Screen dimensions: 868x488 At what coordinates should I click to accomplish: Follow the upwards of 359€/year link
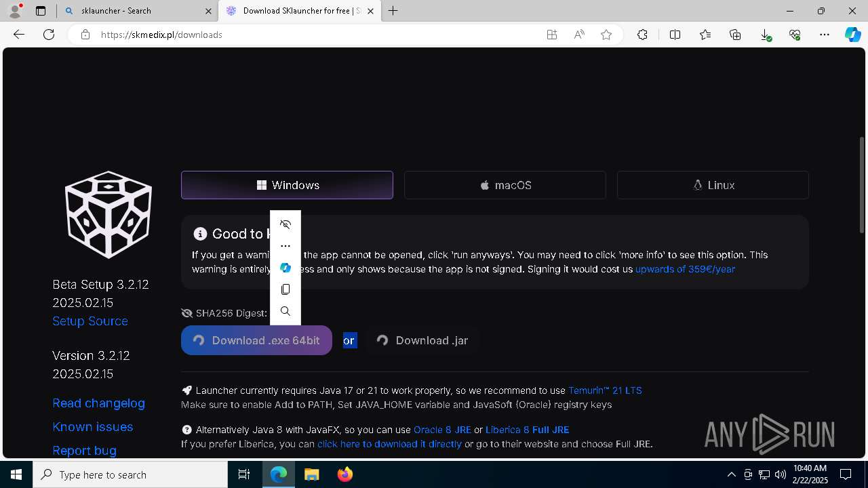(x=685, y=269)
